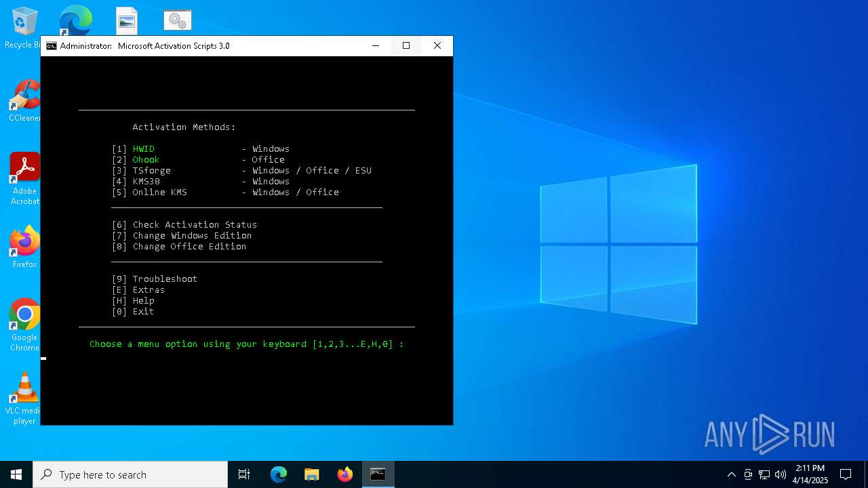Open File Explorer from the taskbar
The width and height of the screenshot is (868, 488).
tap(312, 474)
